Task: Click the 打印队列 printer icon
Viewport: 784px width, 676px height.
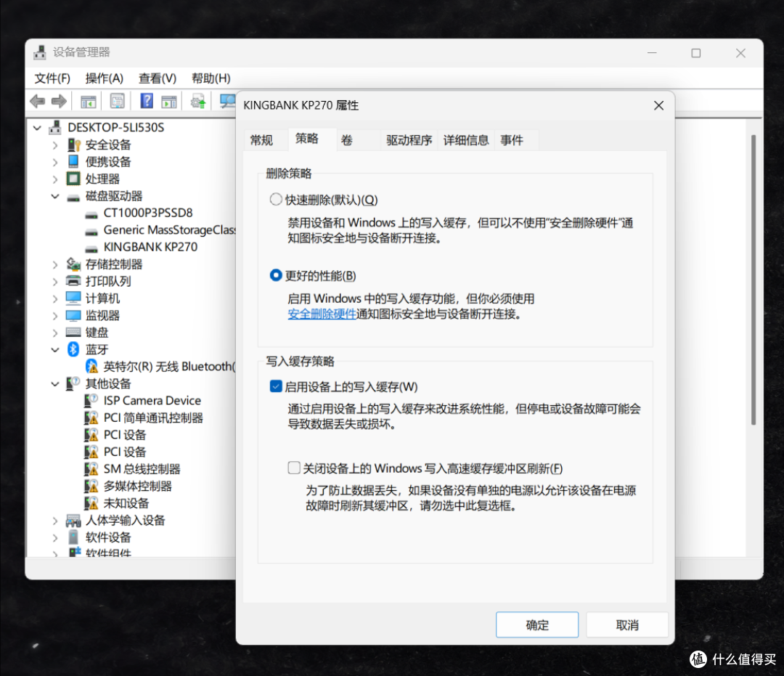Action: point(73,281)
